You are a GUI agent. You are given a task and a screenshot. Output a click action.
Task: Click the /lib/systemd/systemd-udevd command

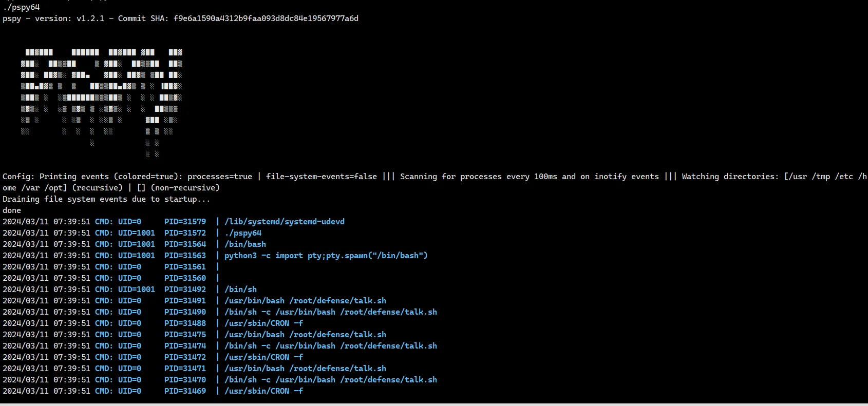(285, 222)
